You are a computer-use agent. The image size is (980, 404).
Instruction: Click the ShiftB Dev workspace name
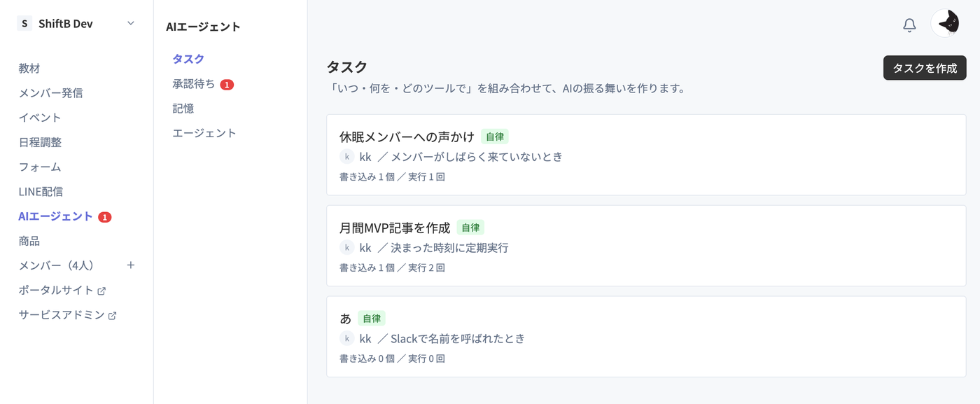66,24
